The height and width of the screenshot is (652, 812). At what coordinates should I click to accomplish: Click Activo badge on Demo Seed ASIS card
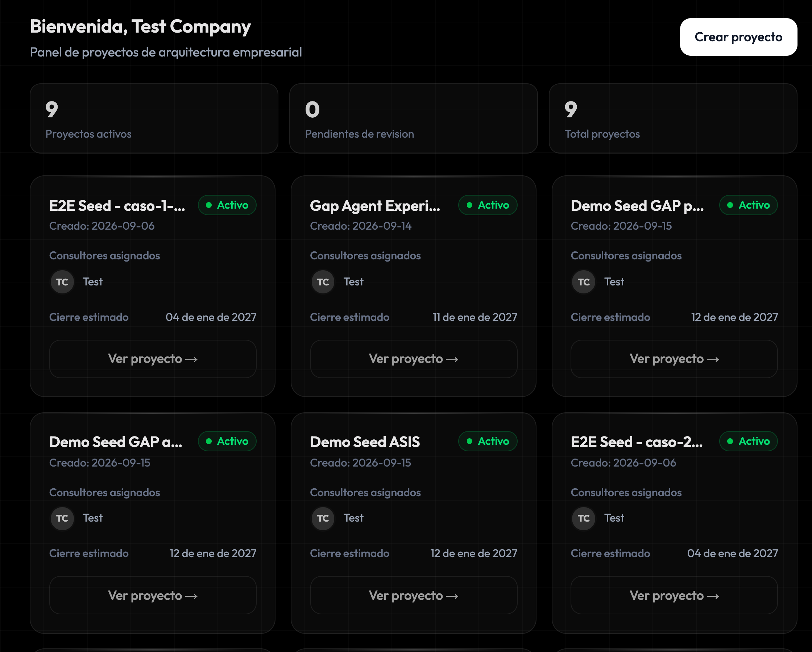(x=488, y=441)
